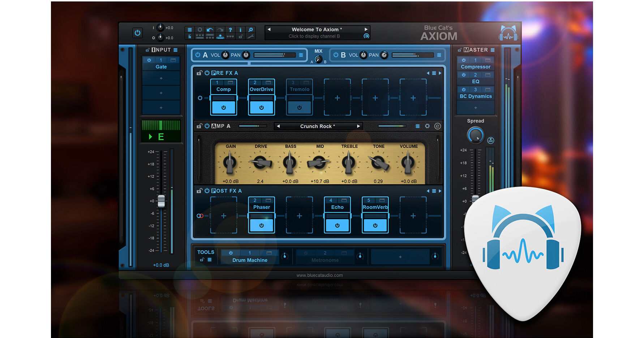Click the POST FX stereo link rings icon
Screen dimensions: 644x338
(x=200, y=216)
